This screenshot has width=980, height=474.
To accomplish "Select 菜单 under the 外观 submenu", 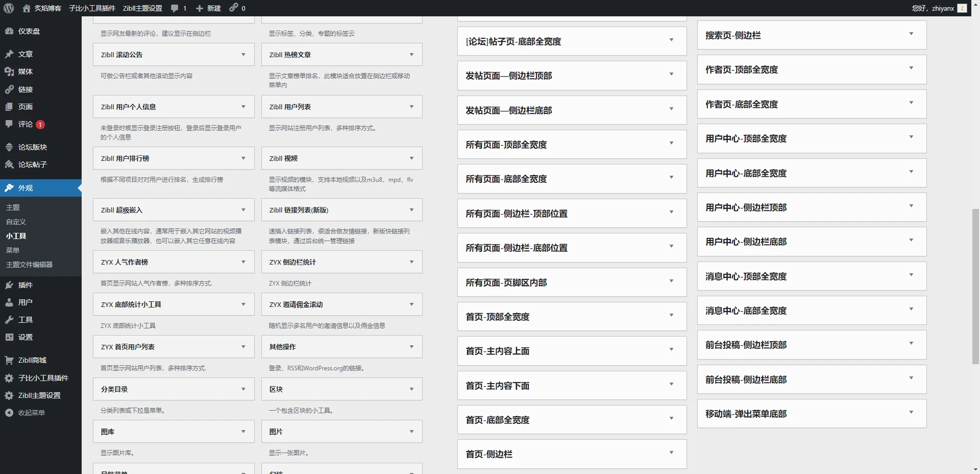I will point(13,250).
